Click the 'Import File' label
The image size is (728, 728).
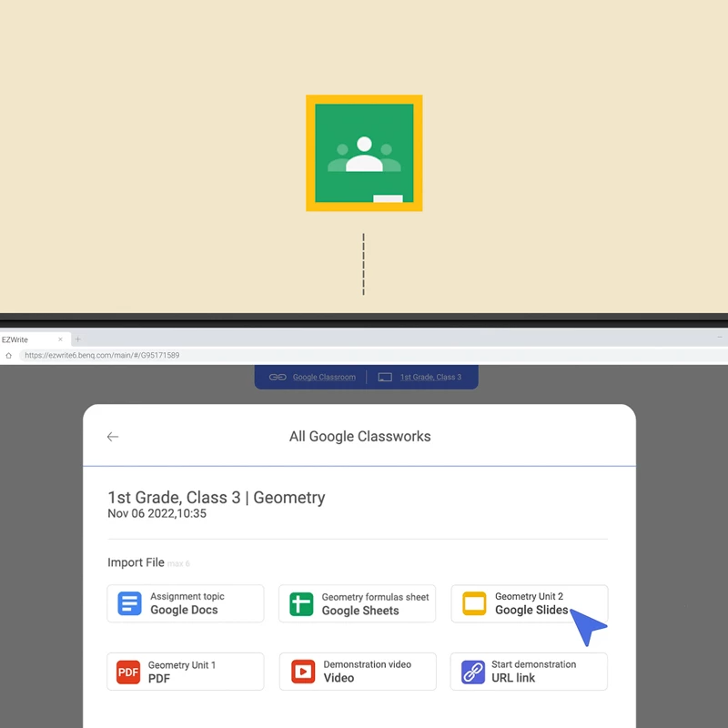(136, 562)
